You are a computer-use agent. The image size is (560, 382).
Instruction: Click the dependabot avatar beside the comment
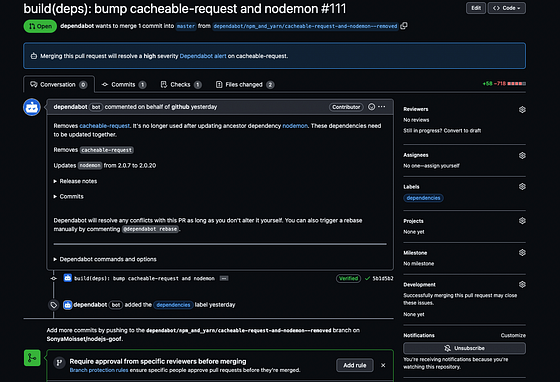point(32,107)
